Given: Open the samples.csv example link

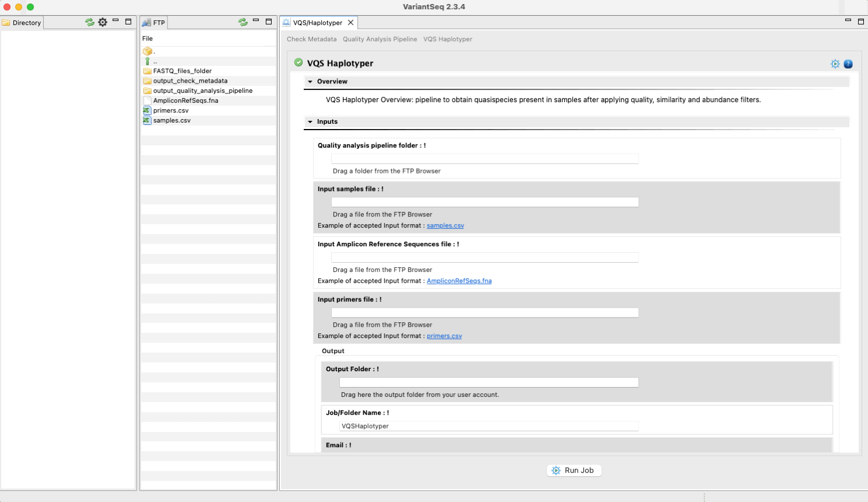Looking at the screenshot, I should 446,225.
